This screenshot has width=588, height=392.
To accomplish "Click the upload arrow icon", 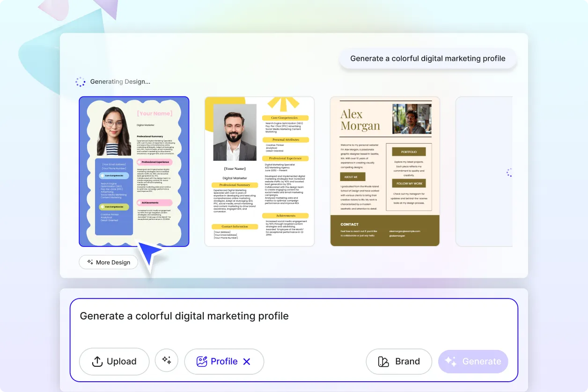I will (97, 362).
